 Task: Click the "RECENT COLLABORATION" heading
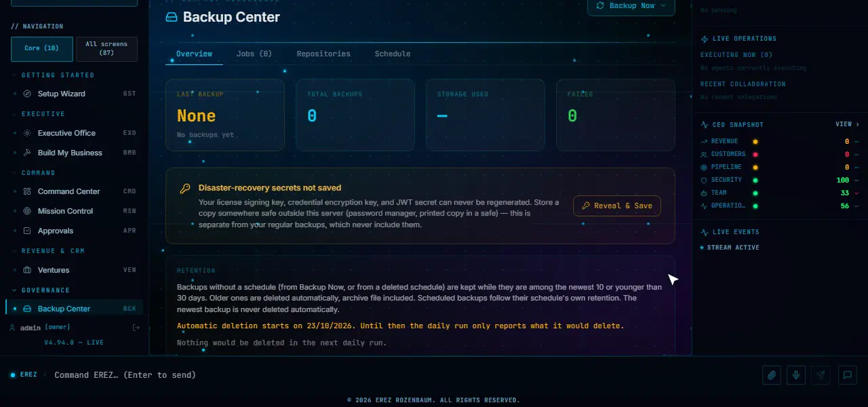(743, 84)
